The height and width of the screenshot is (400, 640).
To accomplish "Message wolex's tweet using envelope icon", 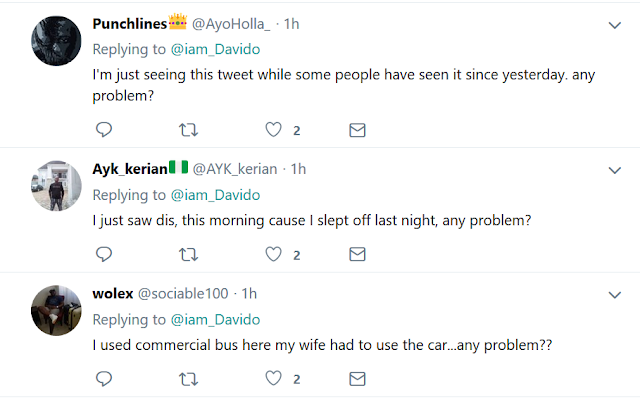I will point(356,379).
